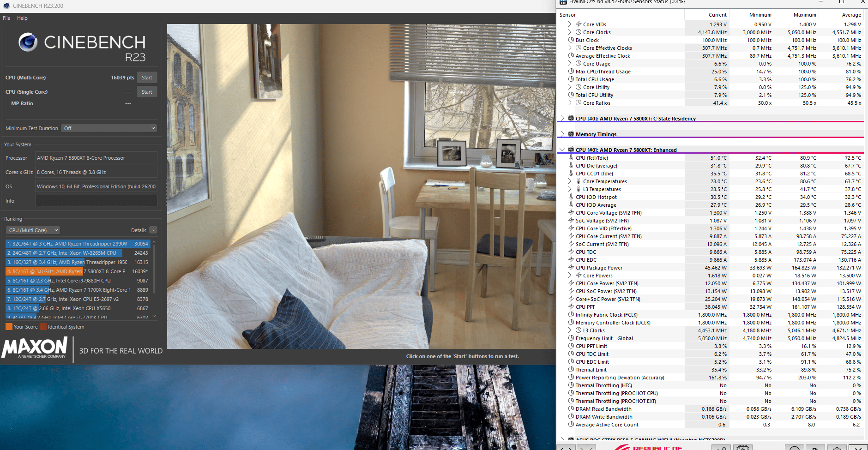Click the lightning bolt icon beside CPU TDC
868x450 pixels.
(571, 252)
